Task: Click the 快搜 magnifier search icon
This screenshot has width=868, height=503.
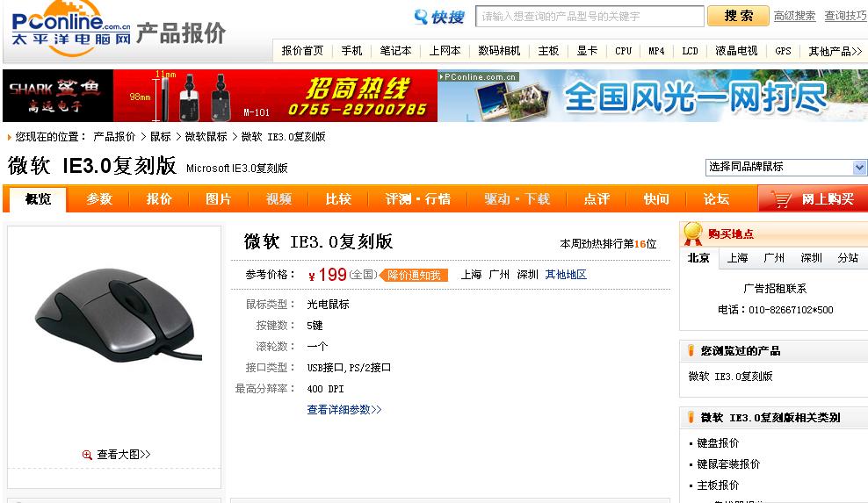Action: [x=421, y=17]
